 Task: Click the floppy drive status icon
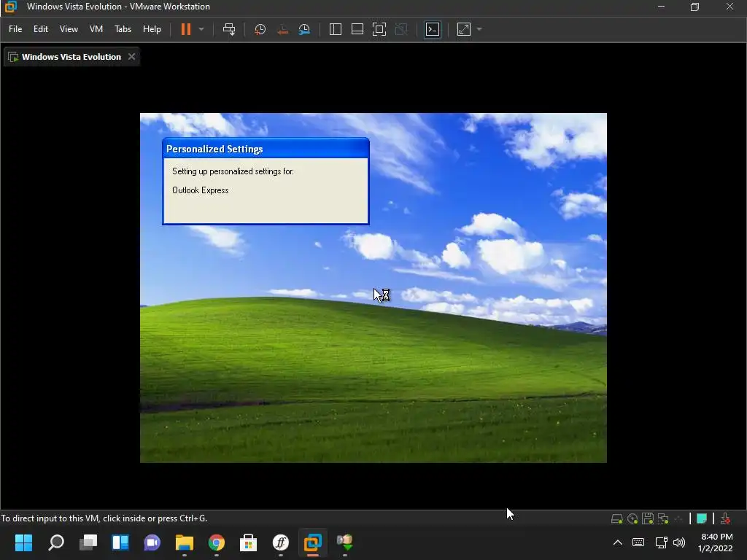pos(648,518)
